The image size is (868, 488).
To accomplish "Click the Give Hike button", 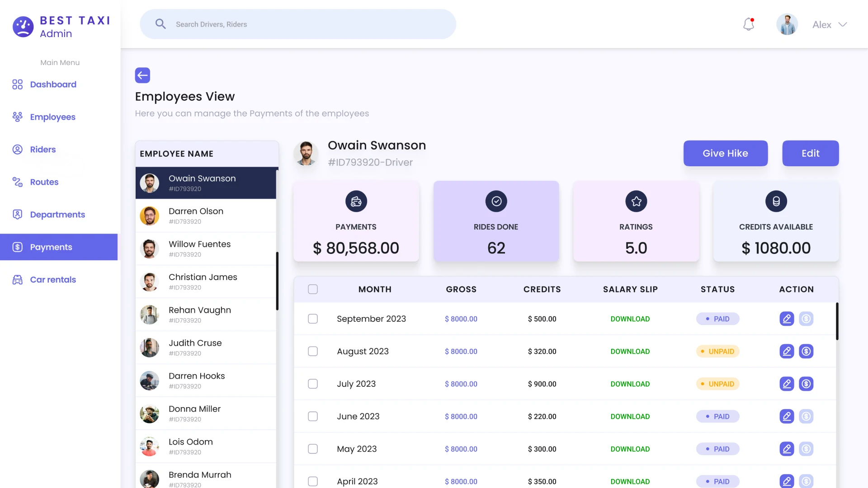I will click(x=725, y=153).
